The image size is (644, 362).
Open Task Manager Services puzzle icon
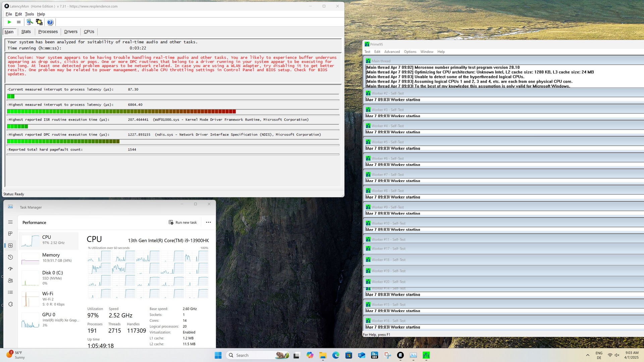pos(10,304)
